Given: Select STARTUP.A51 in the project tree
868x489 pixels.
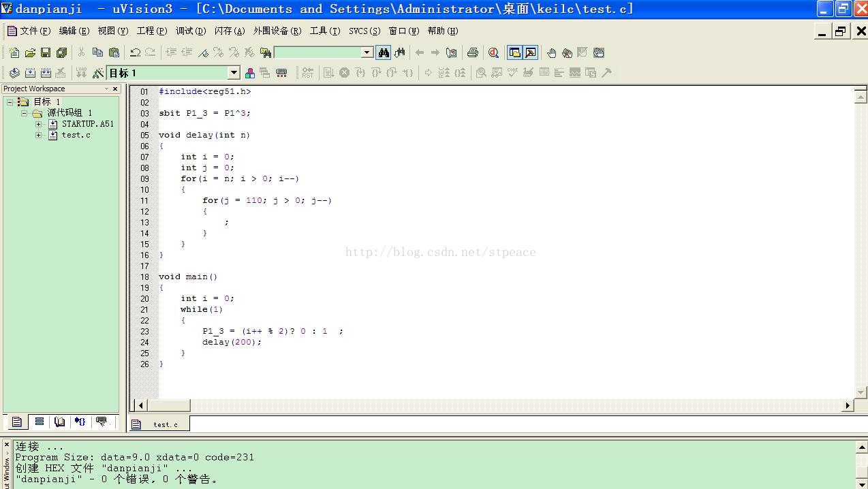Looking at the screenshot, I should pyautogui.click(x=87, y=124).
